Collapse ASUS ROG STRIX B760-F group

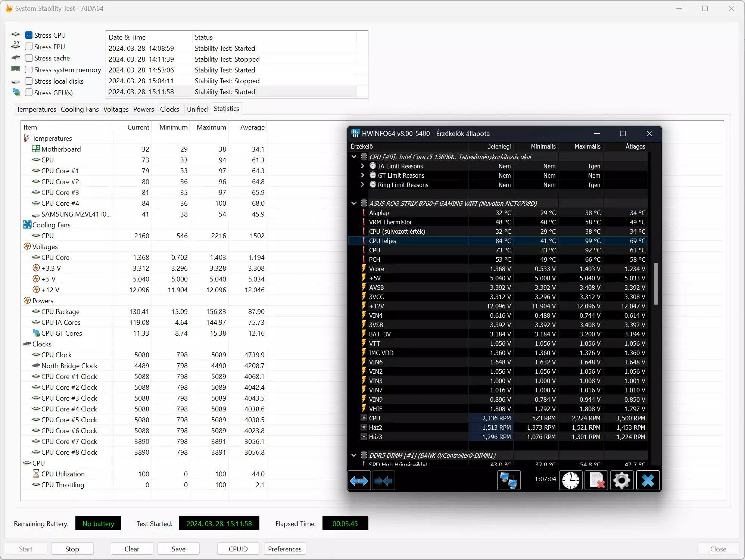pyautogui.click(x=354, y=203)
